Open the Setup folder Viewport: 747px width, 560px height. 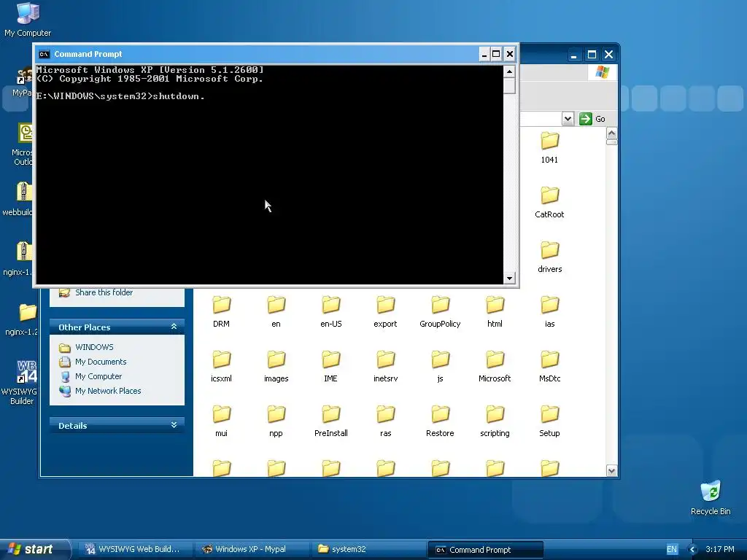pos(549,422)
